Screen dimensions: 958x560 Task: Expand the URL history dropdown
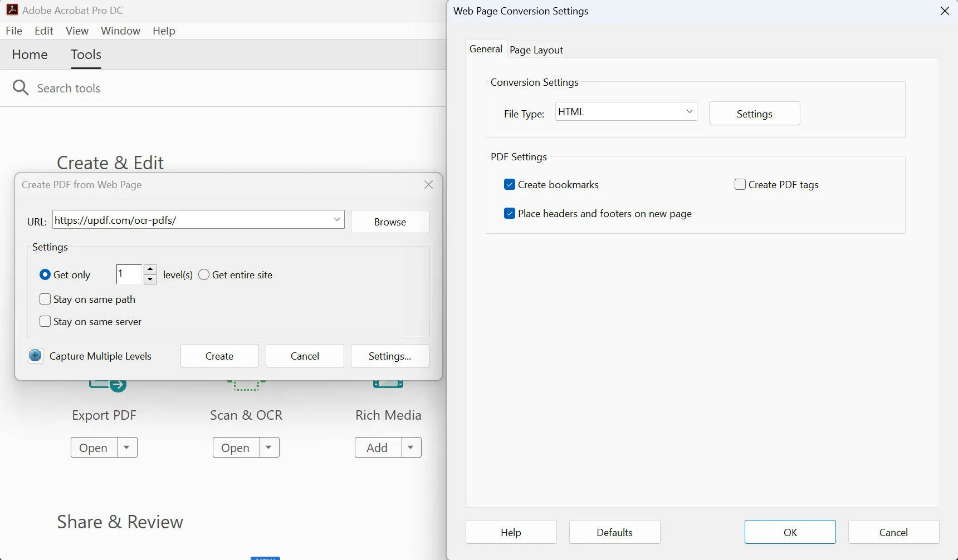pyautogui.click(x=337, y=219)
